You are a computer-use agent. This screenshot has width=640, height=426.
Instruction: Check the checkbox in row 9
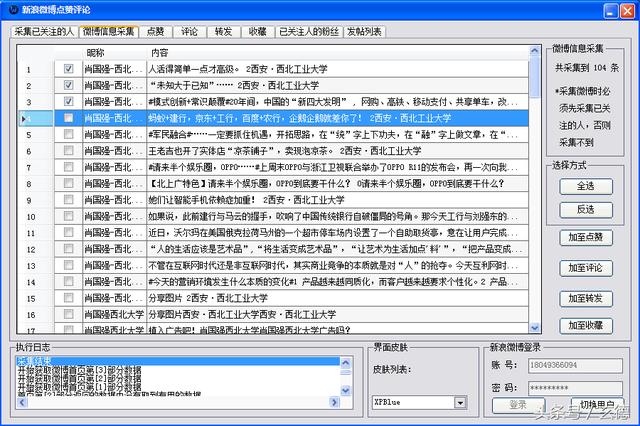point(68,200)
